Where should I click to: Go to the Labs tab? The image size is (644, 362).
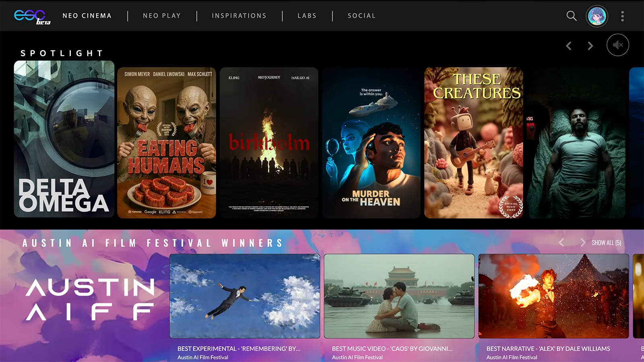307,16
